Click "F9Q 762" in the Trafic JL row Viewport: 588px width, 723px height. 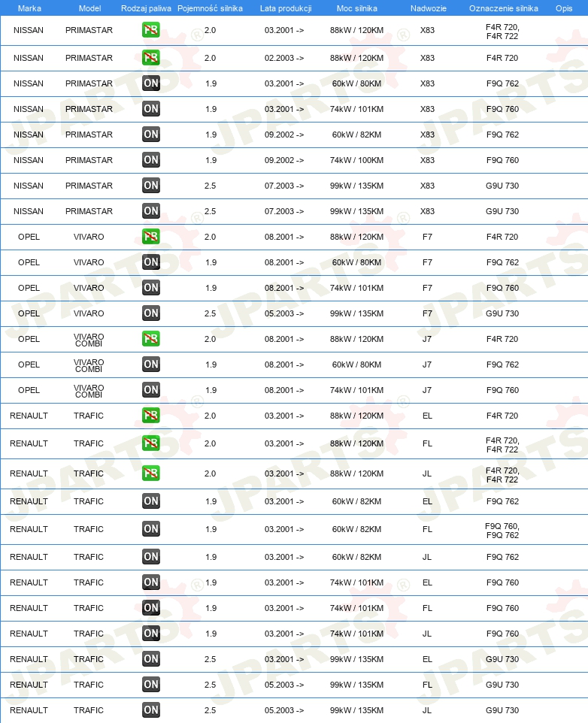502,557
